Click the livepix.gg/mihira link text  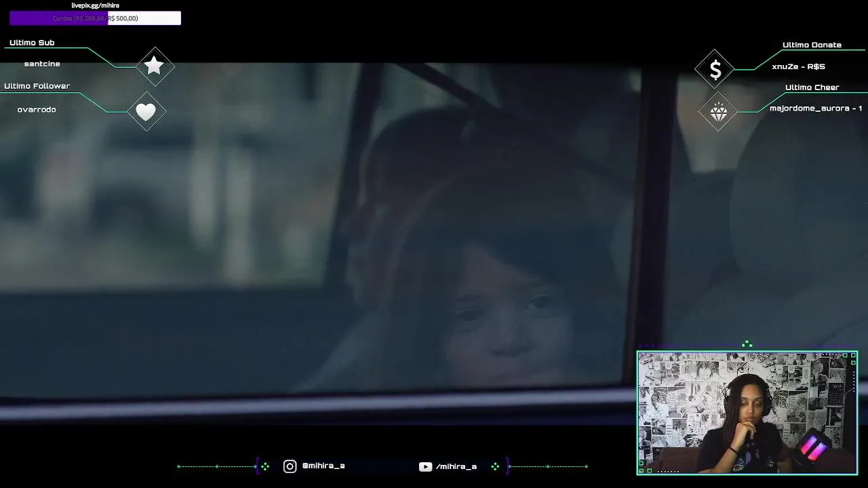[96, 5]
